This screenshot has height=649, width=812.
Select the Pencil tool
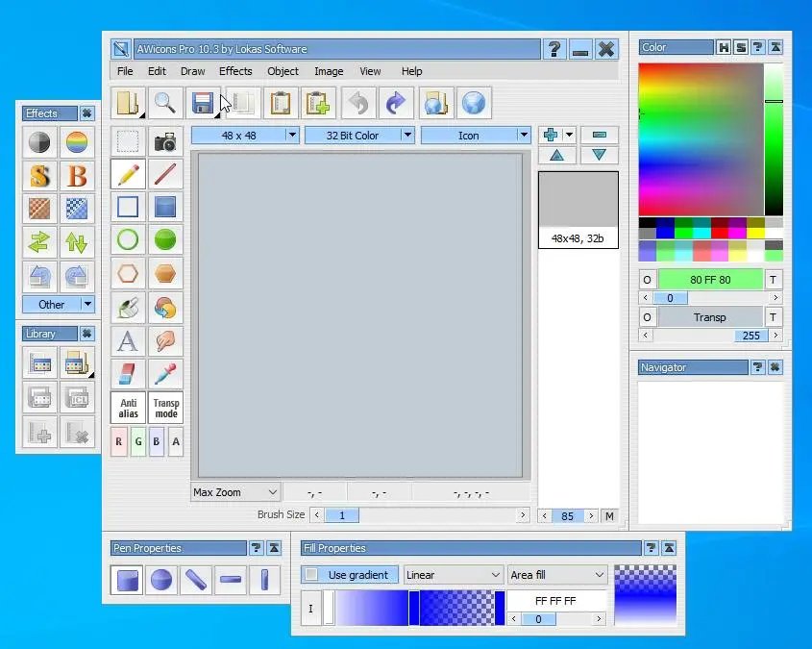pyautogui.click(x=128, y=174)
